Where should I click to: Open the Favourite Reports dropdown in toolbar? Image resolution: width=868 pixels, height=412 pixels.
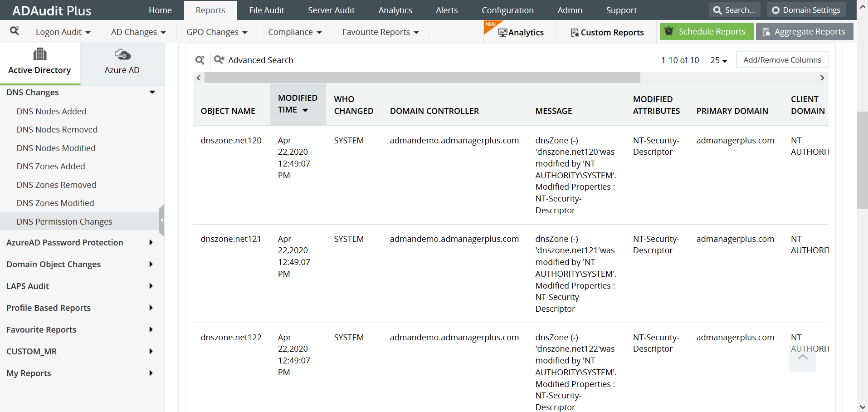tap(380, 32)
